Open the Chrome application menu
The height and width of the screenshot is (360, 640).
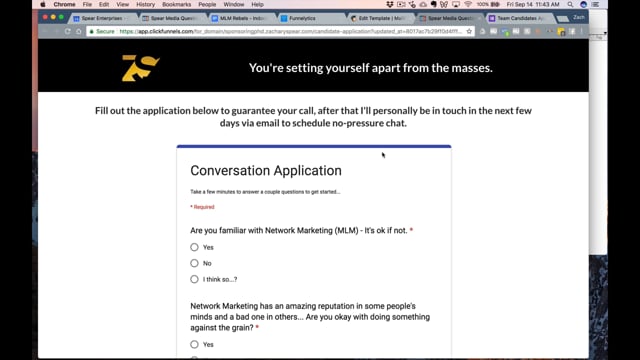(x=64, y=4)
